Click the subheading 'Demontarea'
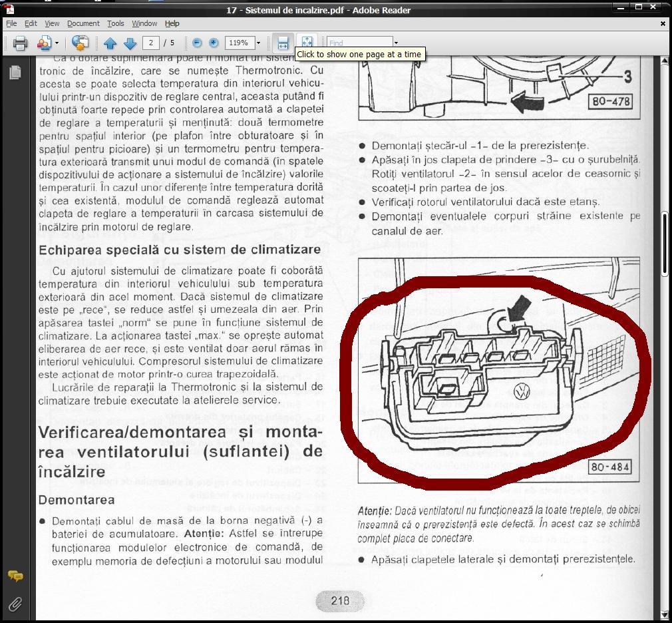The height and width of the screenshot is (623, 672). click(x=77, y=500)
